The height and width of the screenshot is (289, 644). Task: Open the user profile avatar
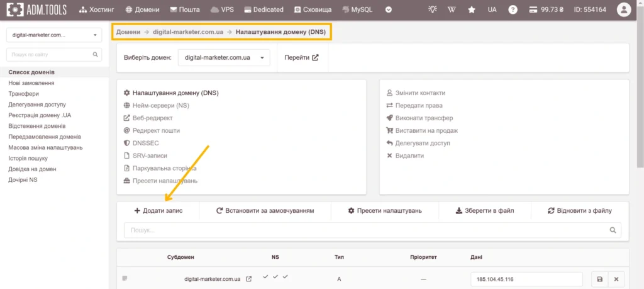[x=623, y=9]
